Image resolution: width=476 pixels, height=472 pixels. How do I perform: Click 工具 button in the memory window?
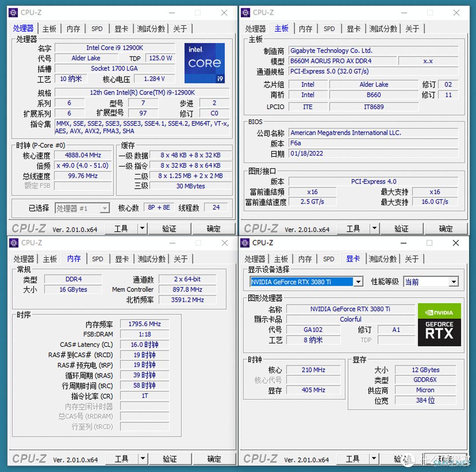coord(122,459)
